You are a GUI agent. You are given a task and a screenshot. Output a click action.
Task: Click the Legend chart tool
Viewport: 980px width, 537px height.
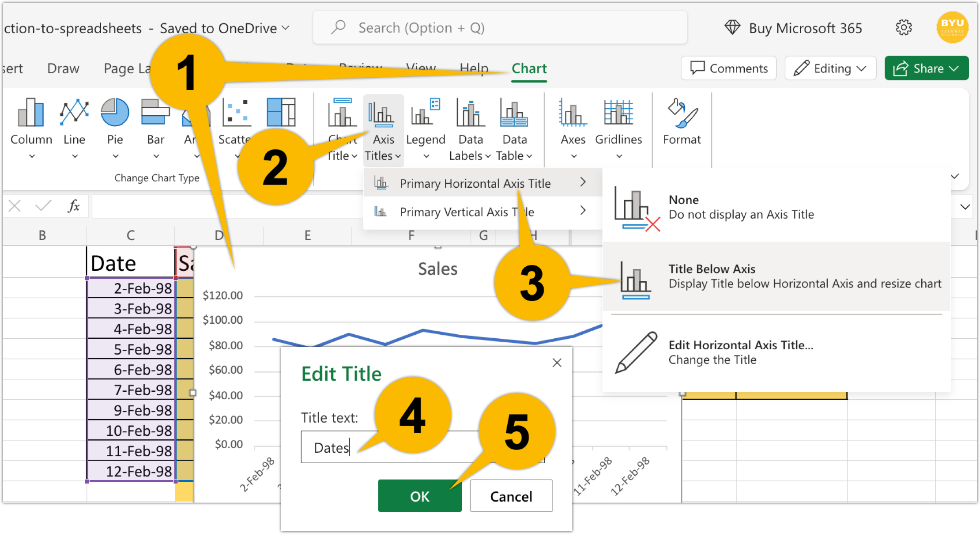pyautogui.click(x=425, y=126)
